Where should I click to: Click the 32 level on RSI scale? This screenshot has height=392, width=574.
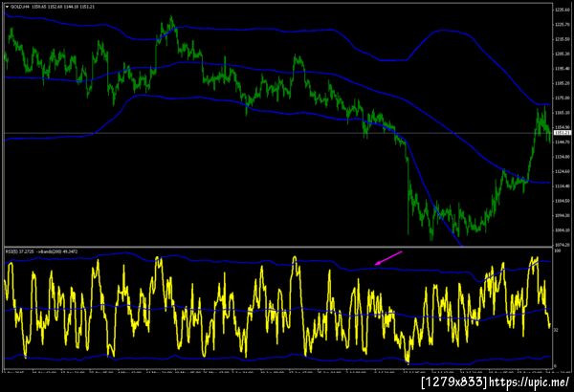coord(556,330)
